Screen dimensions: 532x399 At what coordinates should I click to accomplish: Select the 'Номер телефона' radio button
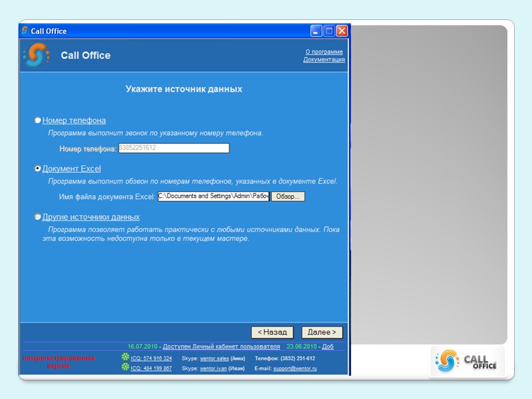tap(38, 120)
